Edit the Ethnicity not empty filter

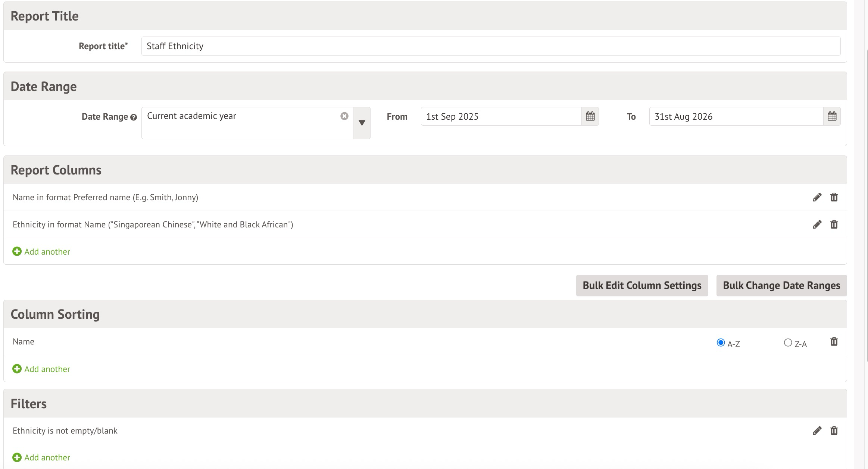click(817, 431)
